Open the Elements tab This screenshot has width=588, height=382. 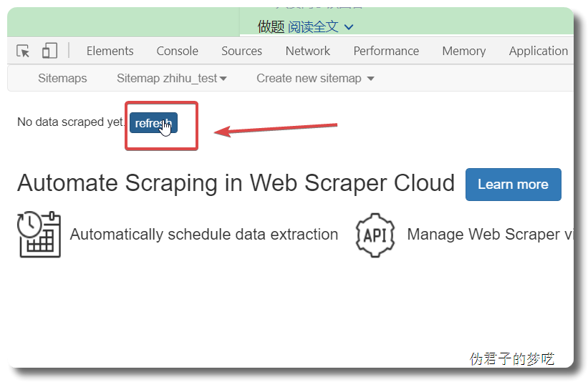[110, 51]
